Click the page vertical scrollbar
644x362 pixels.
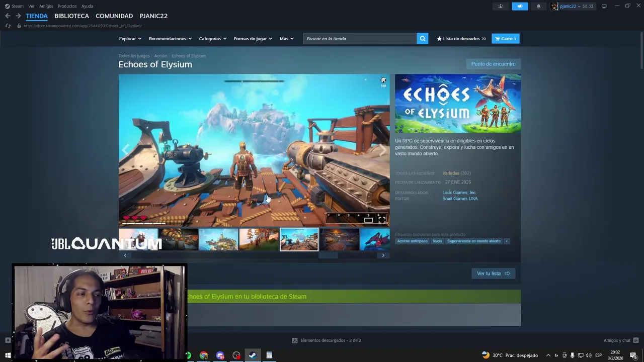(x=641, y=50)
